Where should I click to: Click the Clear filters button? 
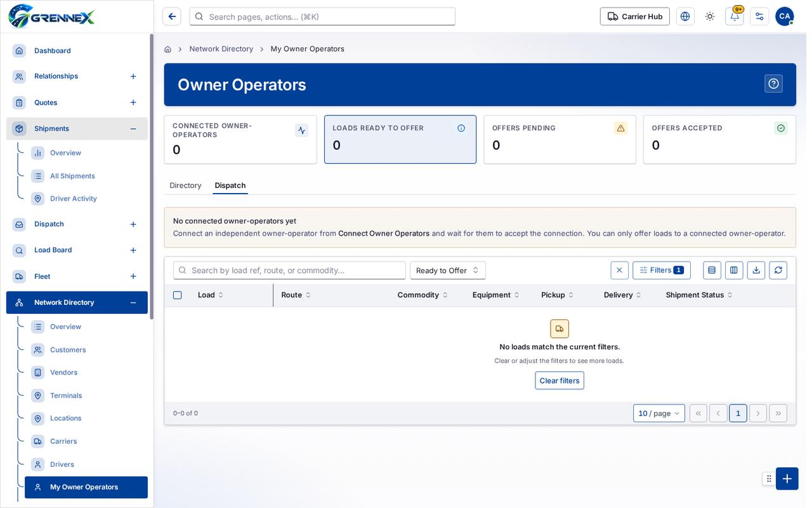560,380
